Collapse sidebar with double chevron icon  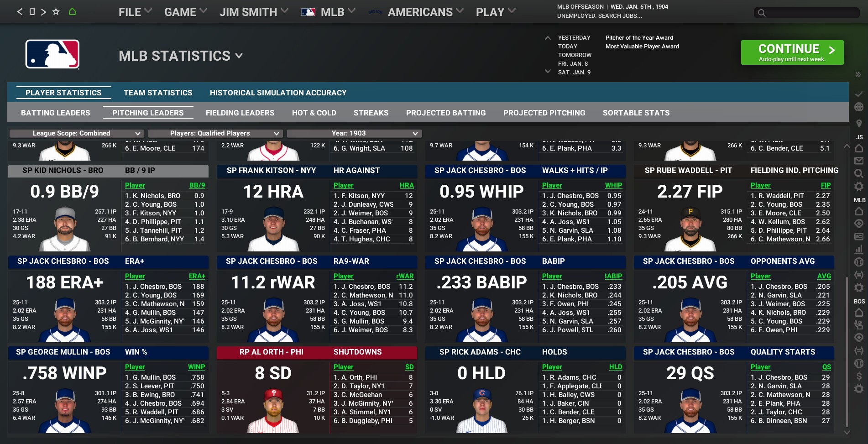pyautogui.click(x=858, y=74)
